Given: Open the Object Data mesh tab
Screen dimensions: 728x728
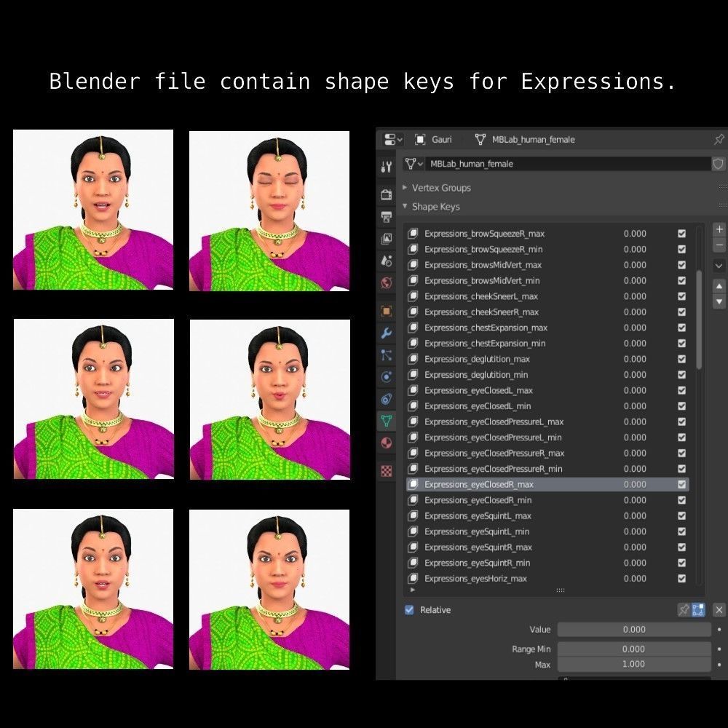Looking at the screenshot, I should click(x=387, y=421).
